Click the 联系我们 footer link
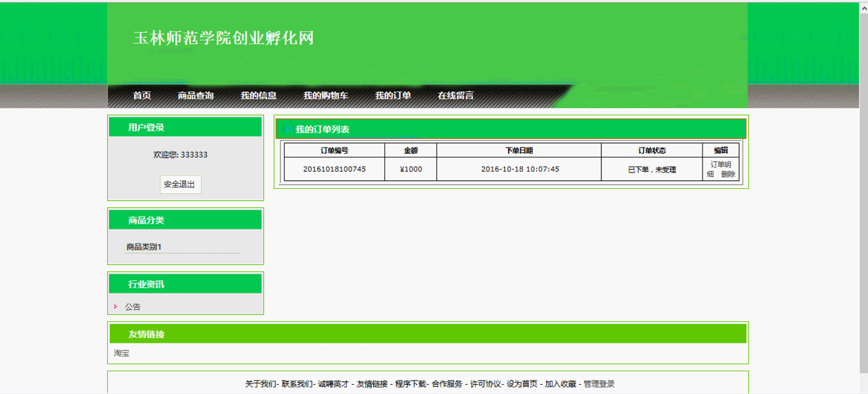868x394 pixels. coord(297,384)
